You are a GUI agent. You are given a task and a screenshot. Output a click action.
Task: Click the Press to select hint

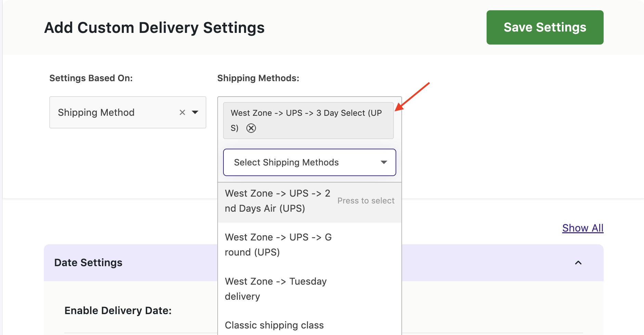click(366, 201)
